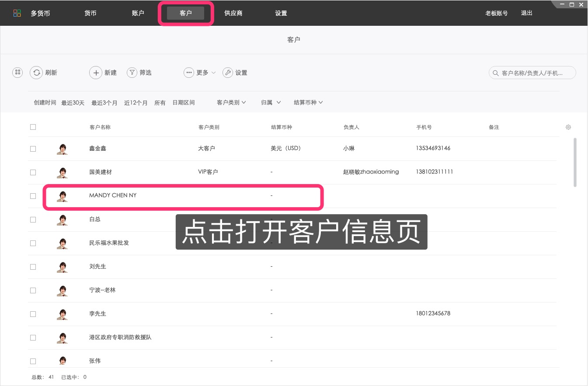Check the box for MANDY CHEN NY
Image resolution: width=588 pixels, height=386 pixels.
pos(33,196)
